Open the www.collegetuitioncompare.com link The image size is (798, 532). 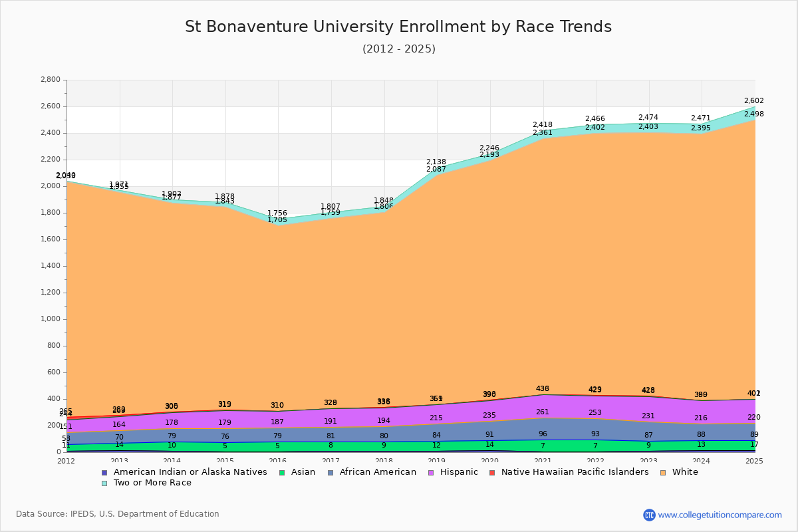720,515
